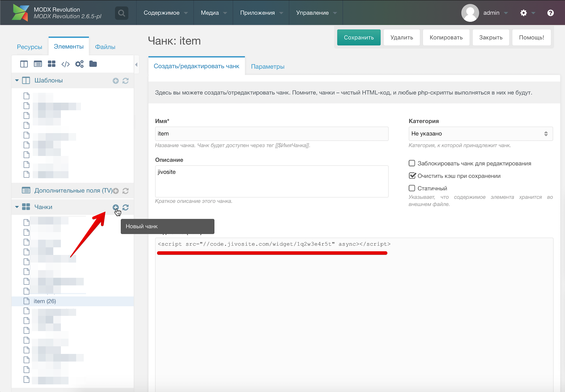This screenshot has width=565, height=392.
Task: Open the Параметры tab
Action: [268, 67]
